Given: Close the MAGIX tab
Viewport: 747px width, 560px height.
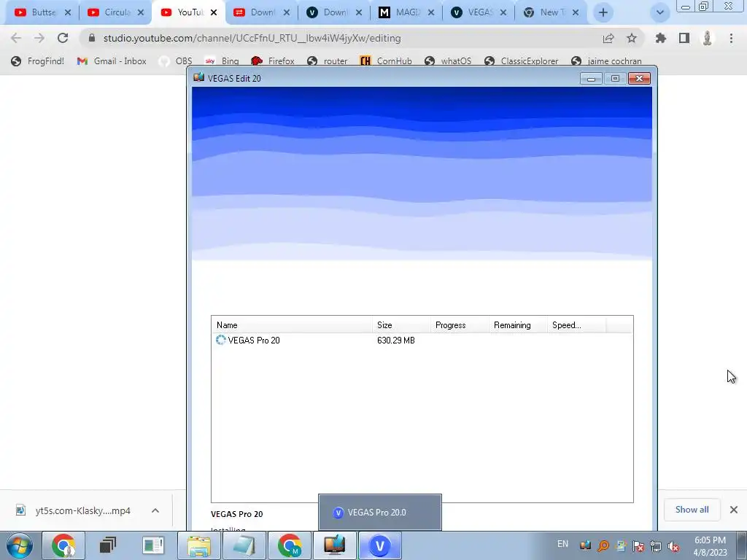Looking at the screenshot, I should pos(431,13).
